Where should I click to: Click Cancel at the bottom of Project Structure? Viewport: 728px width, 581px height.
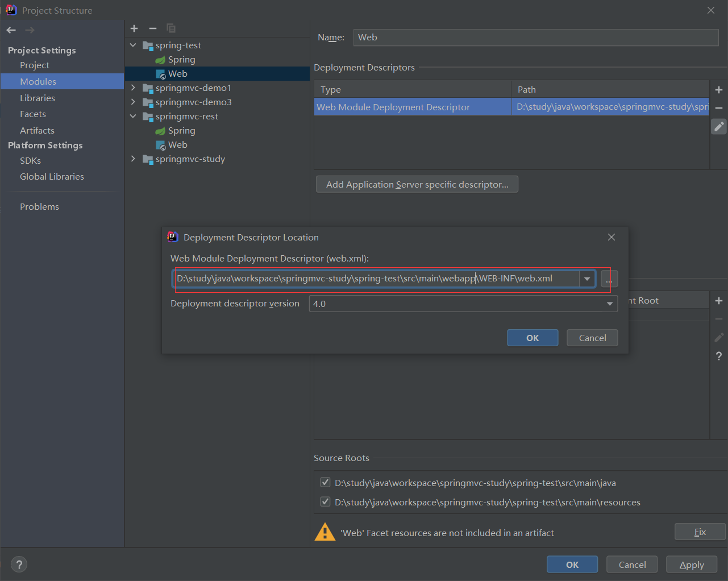pos(632,565)
